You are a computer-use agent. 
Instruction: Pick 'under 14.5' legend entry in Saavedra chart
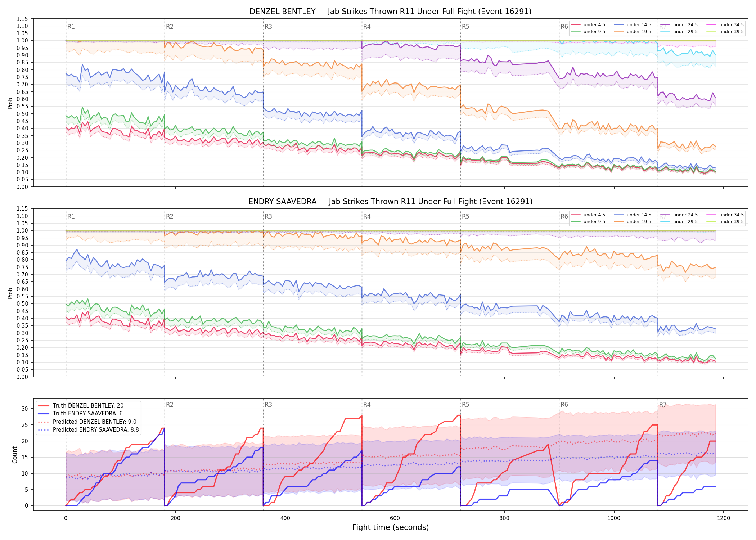pos(633,215)
